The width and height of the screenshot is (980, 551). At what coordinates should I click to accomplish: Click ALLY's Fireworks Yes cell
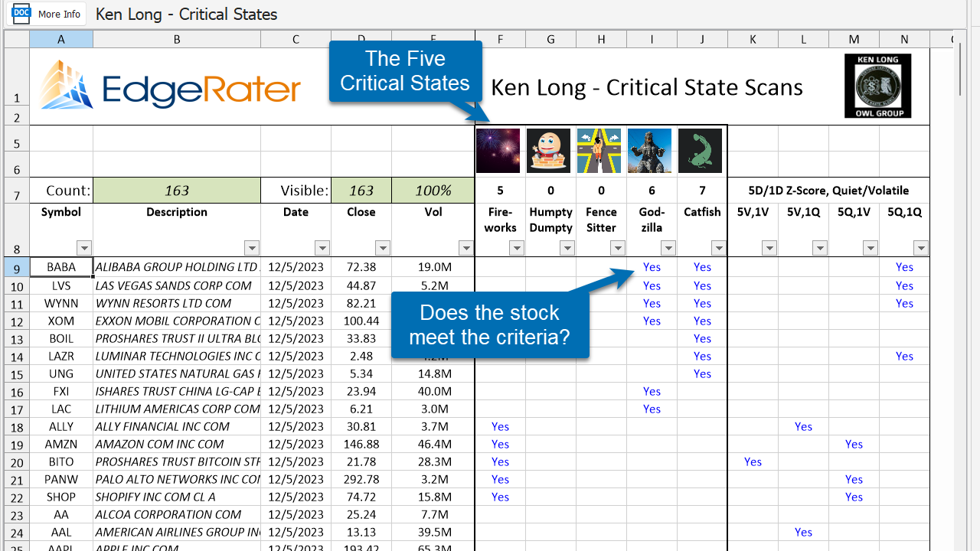(x=500, y=426)
